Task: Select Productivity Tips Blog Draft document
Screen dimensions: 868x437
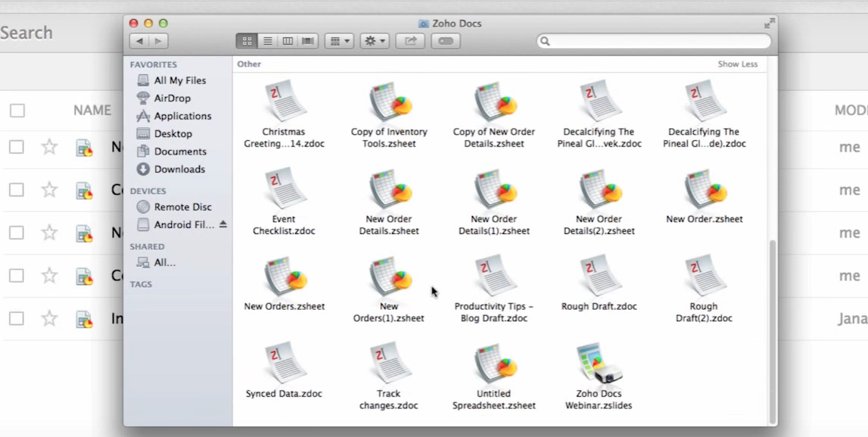Action: pos(494,277)
